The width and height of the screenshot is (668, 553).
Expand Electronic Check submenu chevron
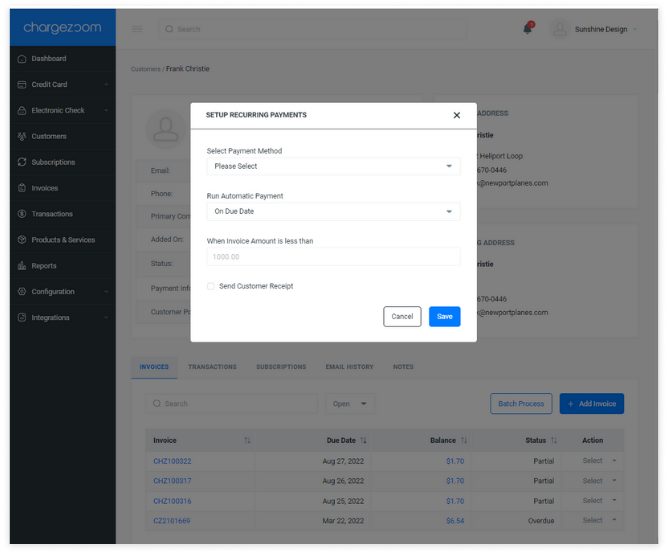click(x=106, y=110)
